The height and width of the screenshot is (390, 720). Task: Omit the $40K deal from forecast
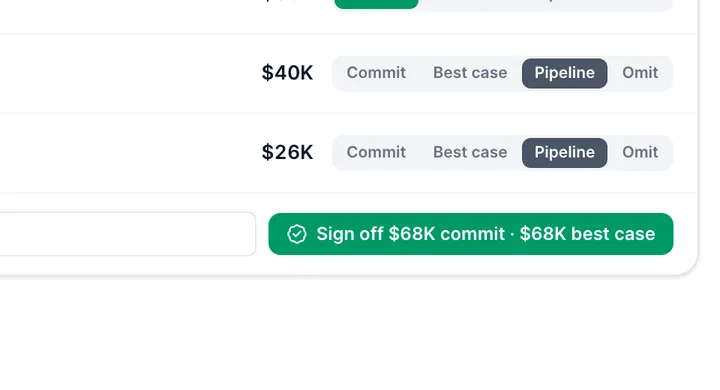[640, 73]
